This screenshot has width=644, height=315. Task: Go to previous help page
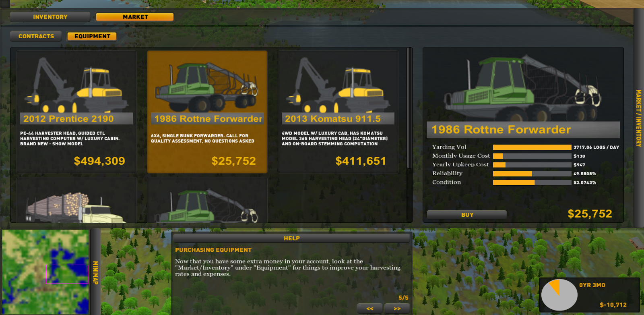click(x=370, y=309)
